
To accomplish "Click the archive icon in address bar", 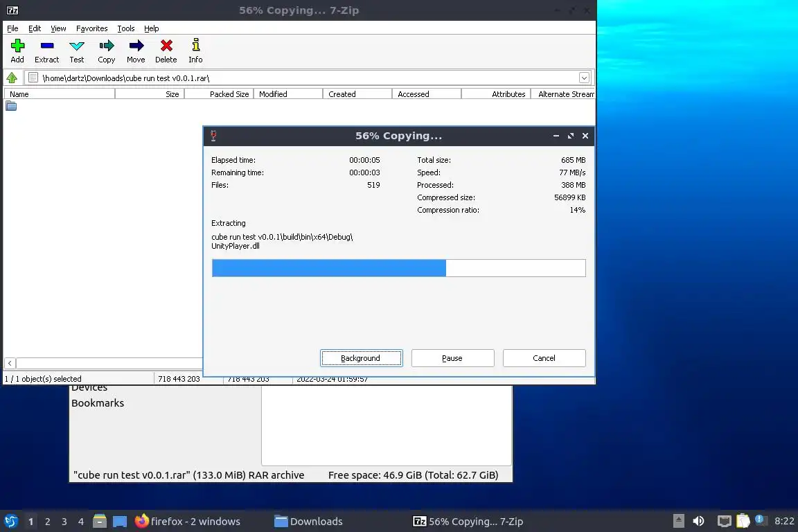I will click(33, 78).
